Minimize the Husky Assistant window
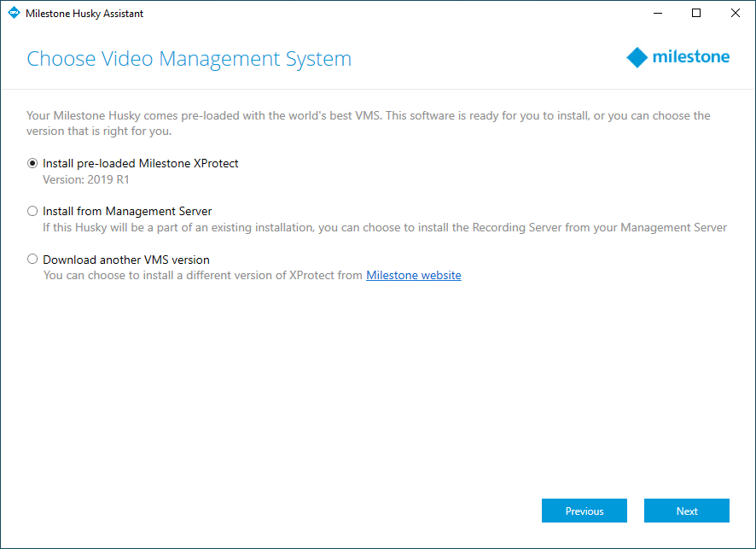This screenshot has width=756, height=549. click(658, 14)
